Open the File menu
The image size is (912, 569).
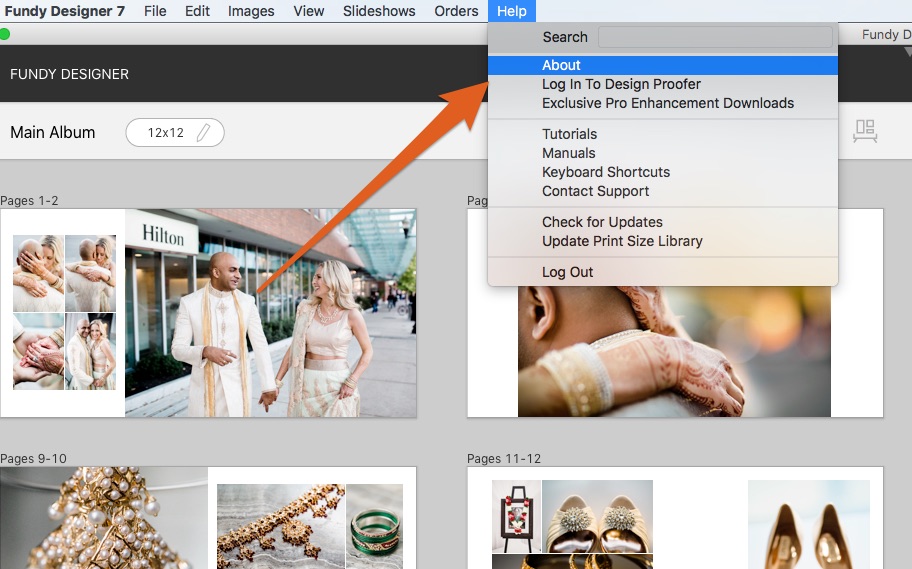[x=155, y=11]
